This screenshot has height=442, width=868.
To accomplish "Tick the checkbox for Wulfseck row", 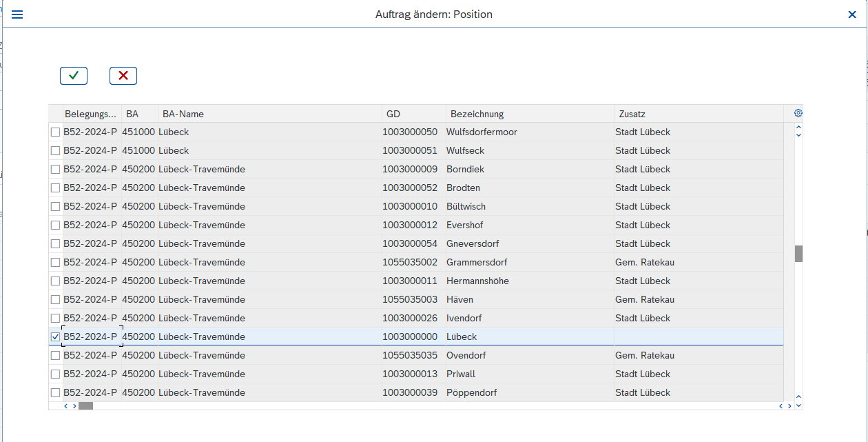I will pyautogui.click(x=56, y=151).
